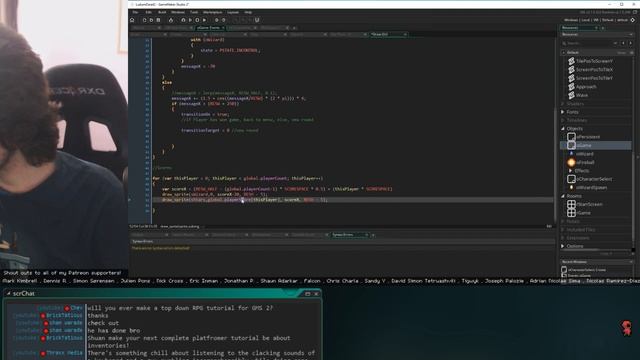Open the Wave script

578,95
